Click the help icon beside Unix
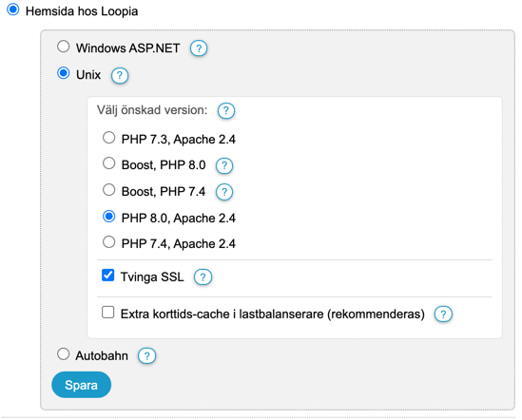The height and width of the screenshot is (420, 522). coord(120,76)
